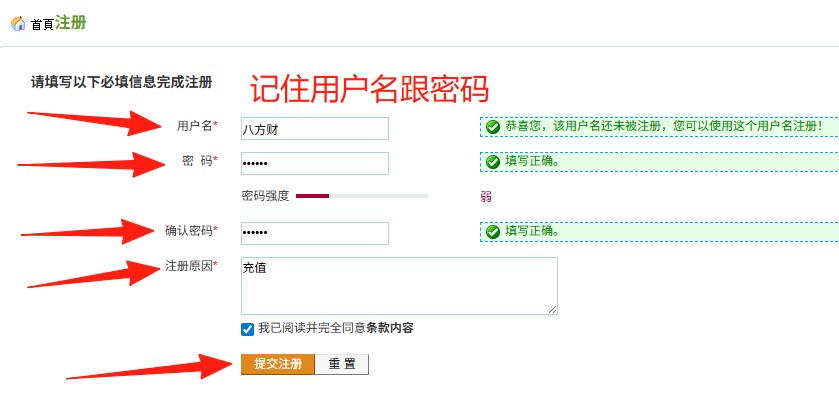Click the 注册原因 field label

coord(191,266)
